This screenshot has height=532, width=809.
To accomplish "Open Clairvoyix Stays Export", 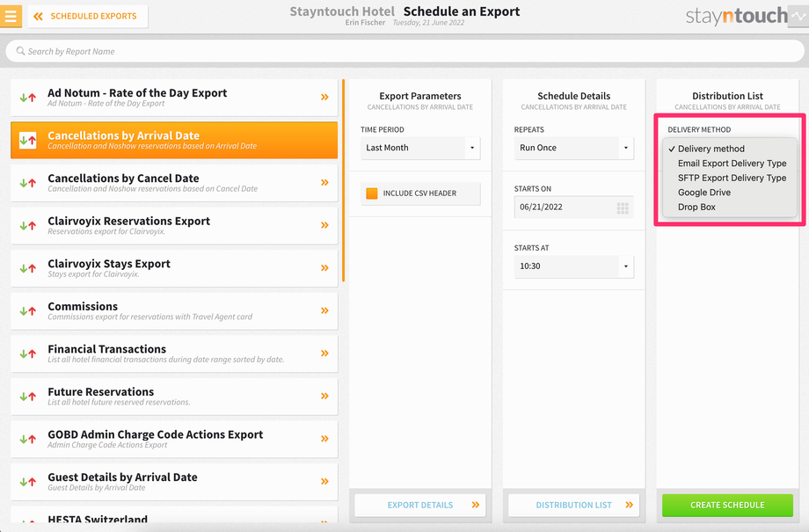I will 174,268.
